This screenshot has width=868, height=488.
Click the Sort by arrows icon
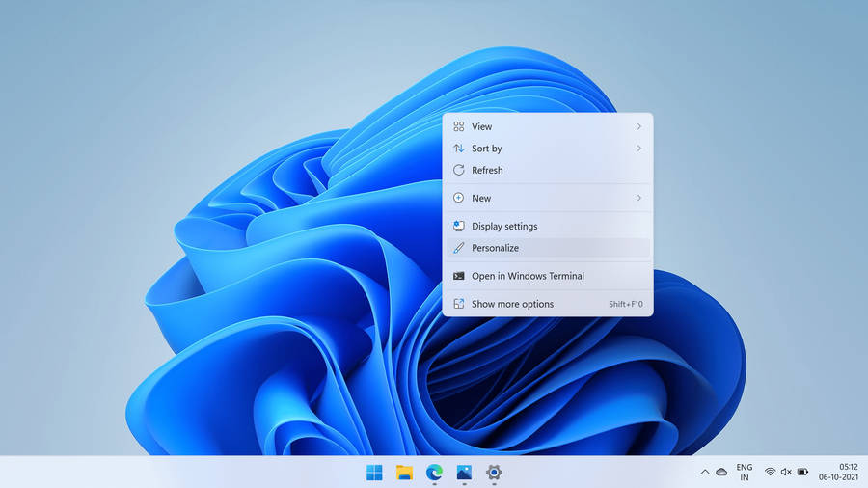pyautogui.click(x=459, y=149)
